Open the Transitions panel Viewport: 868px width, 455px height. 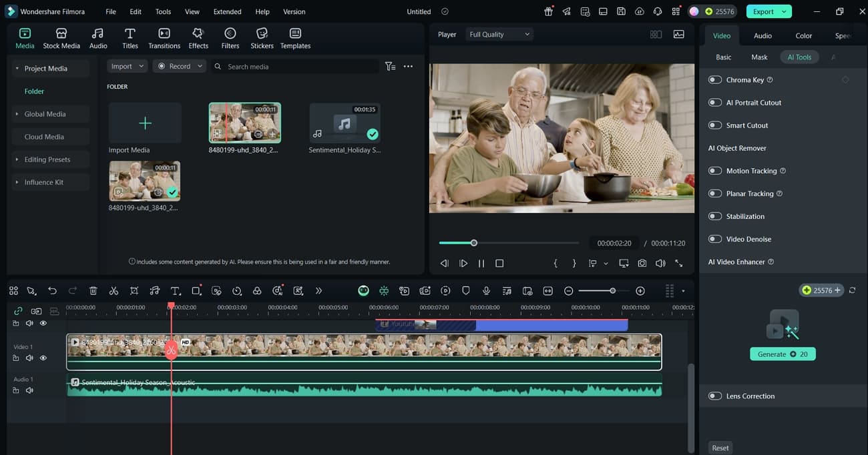[x=164, y=39]
